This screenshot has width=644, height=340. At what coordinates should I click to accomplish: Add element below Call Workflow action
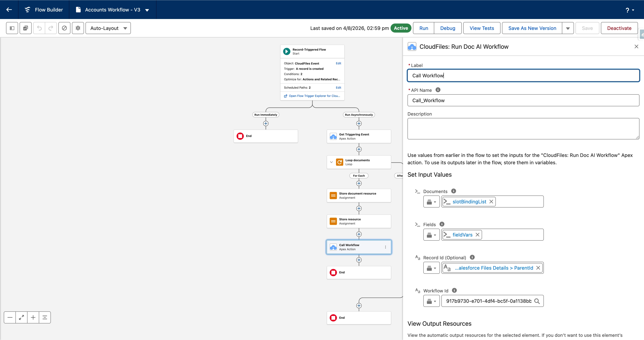[359, 260]
